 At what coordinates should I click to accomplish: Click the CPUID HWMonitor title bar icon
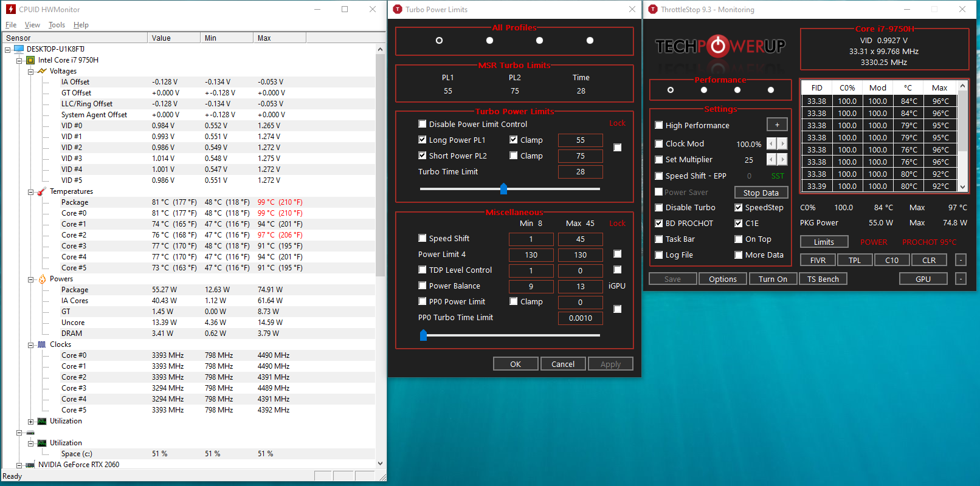(10, 9)
